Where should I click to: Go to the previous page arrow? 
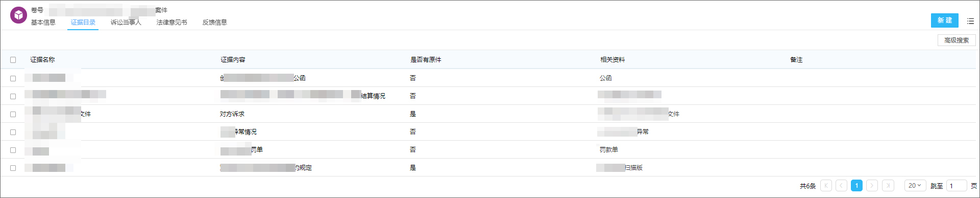pos(842,186)
